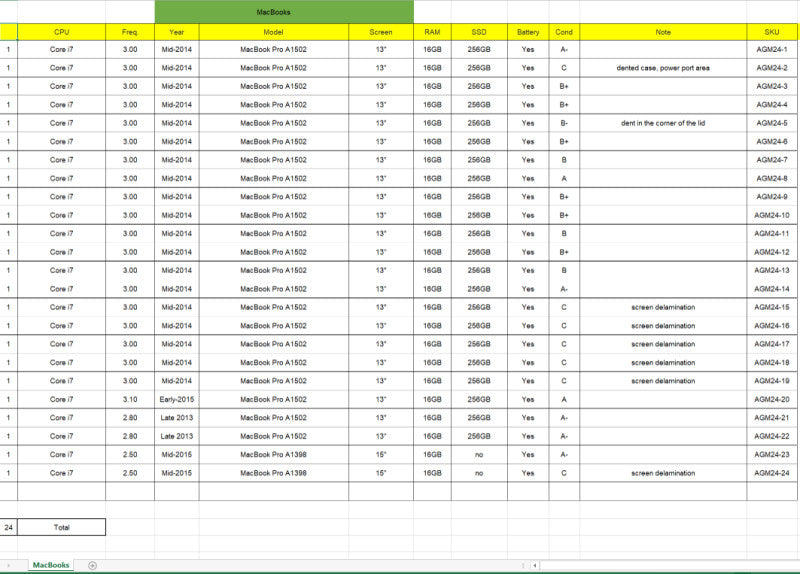Click the total count cell showing 24
This screenshot has width=800, height=574.
pos(9,527)
